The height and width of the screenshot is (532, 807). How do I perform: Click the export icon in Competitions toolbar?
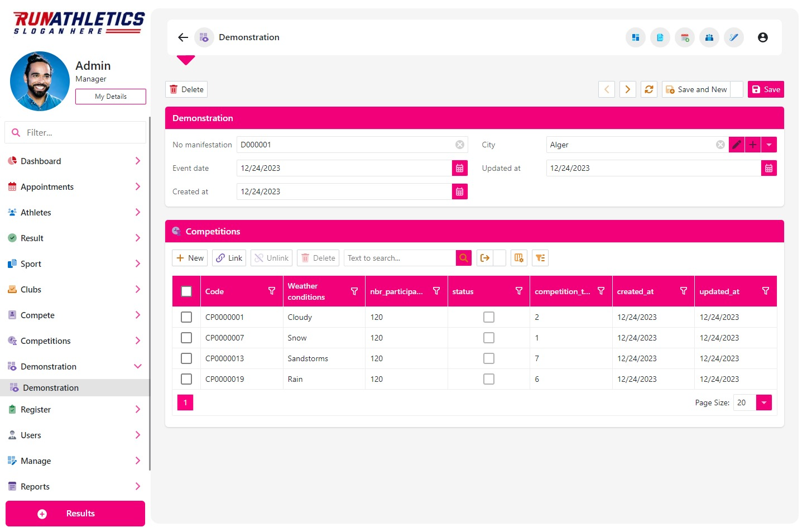(x=485, y=257)
